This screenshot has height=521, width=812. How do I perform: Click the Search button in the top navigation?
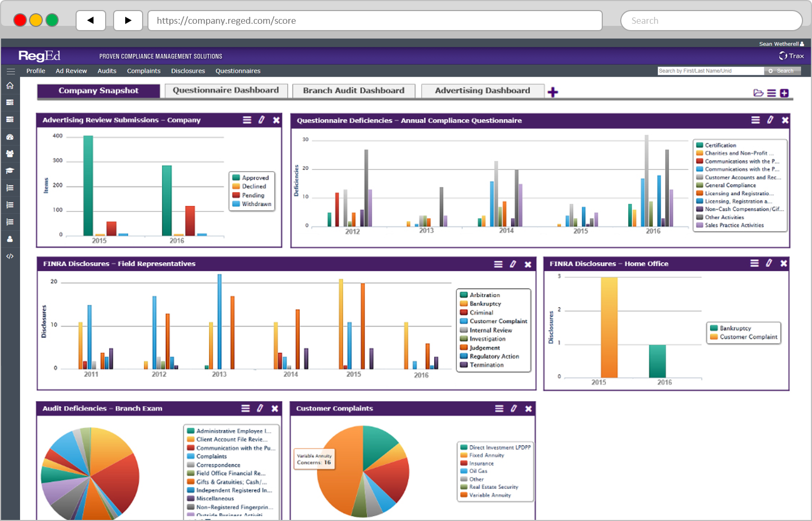tap(782, 70)
